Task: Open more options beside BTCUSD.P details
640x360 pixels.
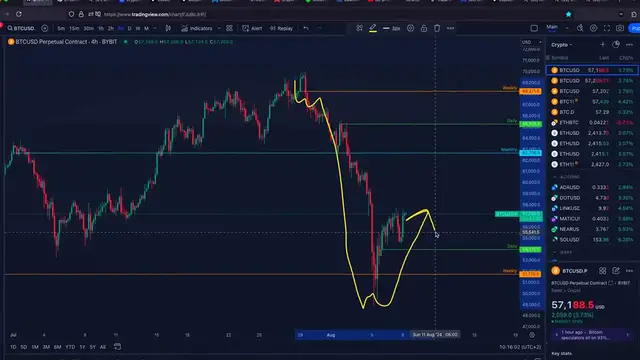Action: point(629,271)
